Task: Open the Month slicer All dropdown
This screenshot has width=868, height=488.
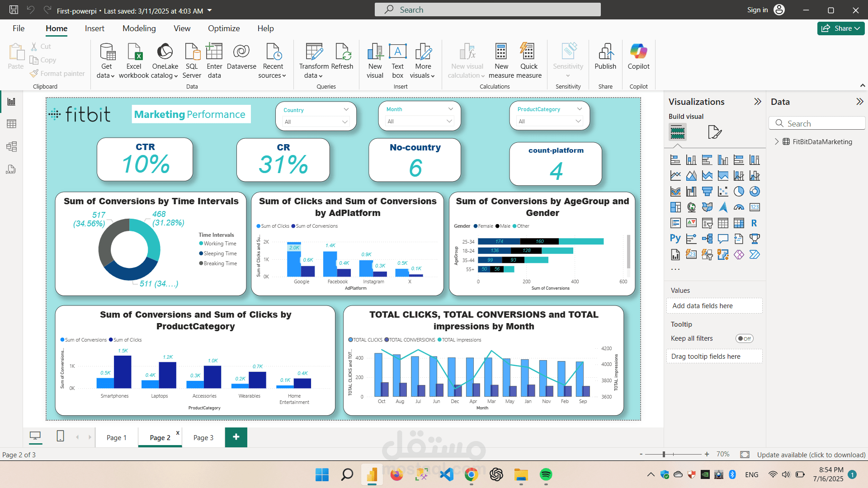Action: coord(419,121)
